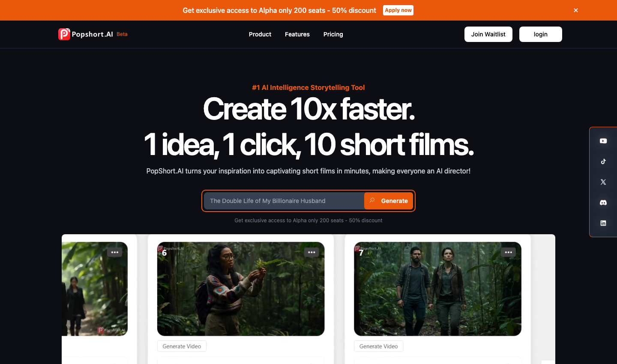Click the Popshort.AI logo
617x364 pixels.
click(x=86, y=34)
